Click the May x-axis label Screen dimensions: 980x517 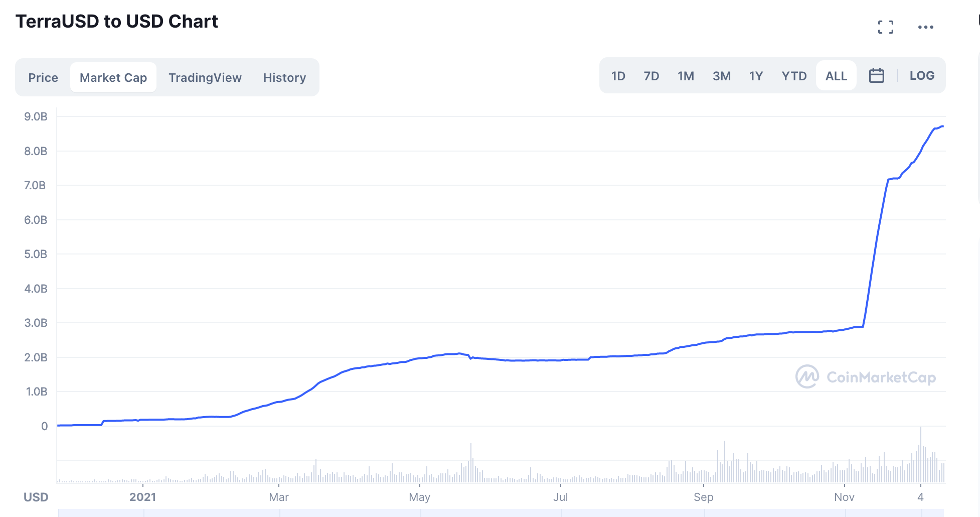[420, 497]
